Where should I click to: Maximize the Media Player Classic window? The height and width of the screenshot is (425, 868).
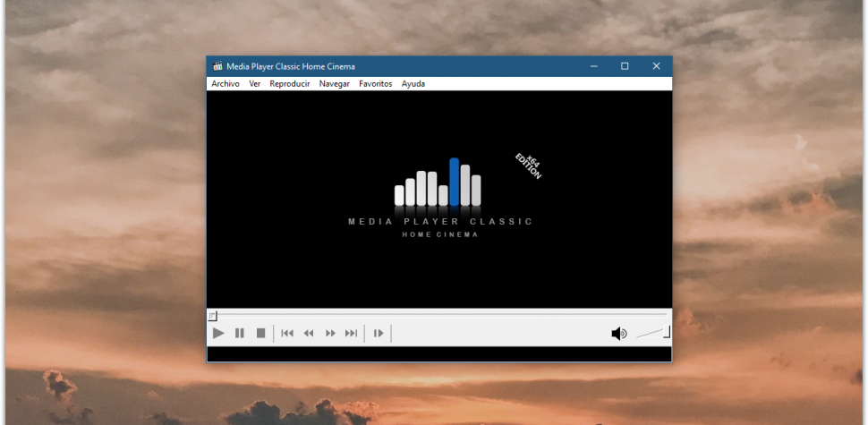pyautogui.click(x=625, y=66)
